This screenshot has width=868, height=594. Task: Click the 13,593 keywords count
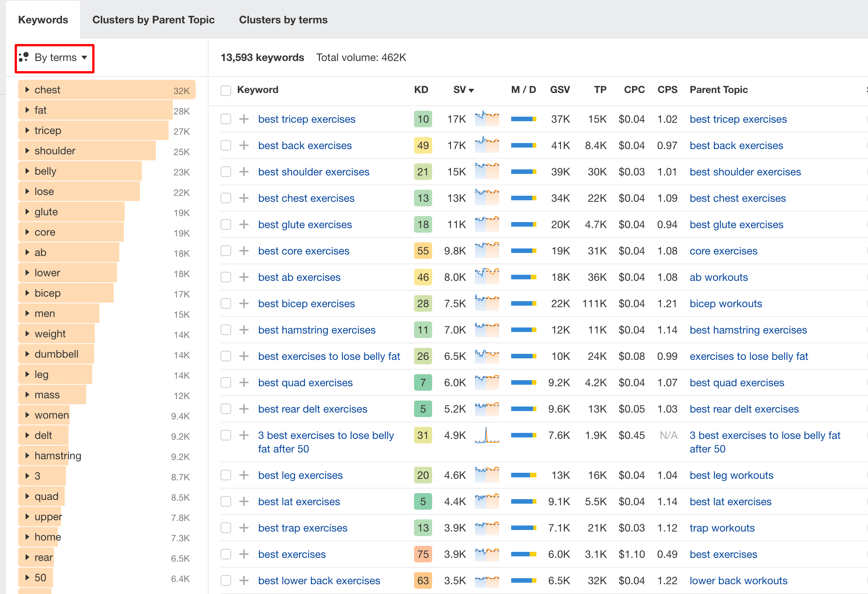(262, 58)
